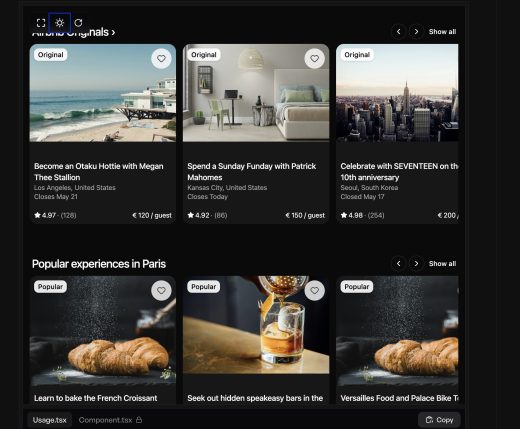Open fullscreen preview icon

pos(41,23)
